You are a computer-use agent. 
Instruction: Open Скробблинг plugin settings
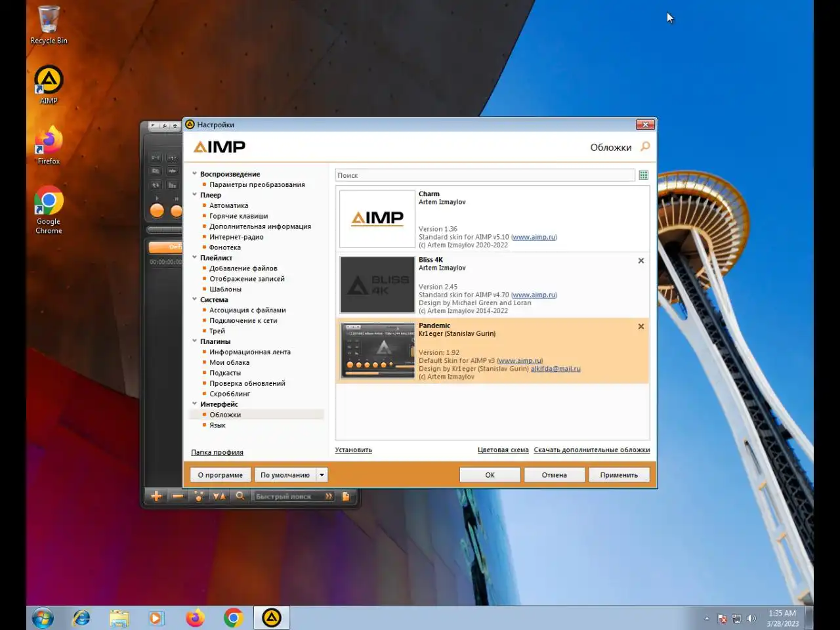coord(230,394)
